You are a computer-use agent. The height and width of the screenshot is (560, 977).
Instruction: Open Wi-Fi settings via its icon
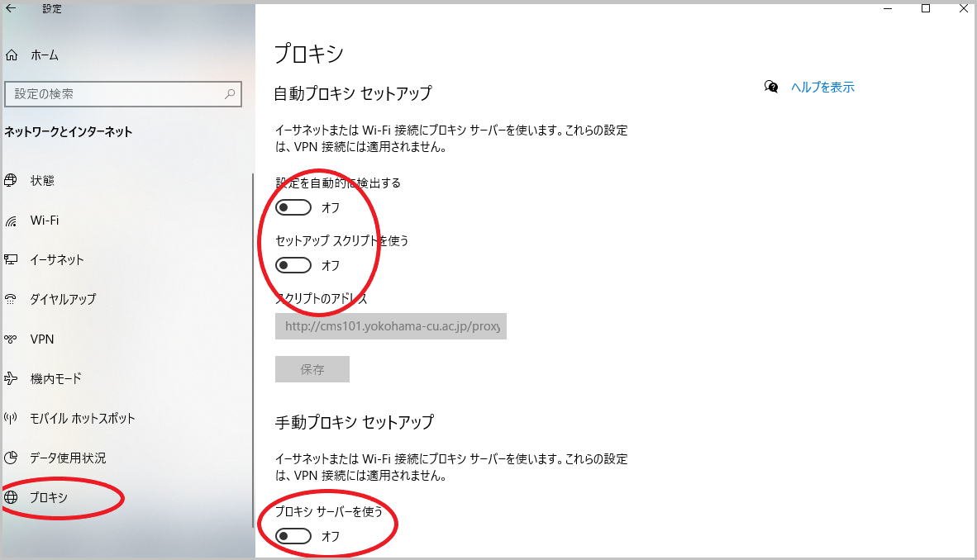coord(11,221)
